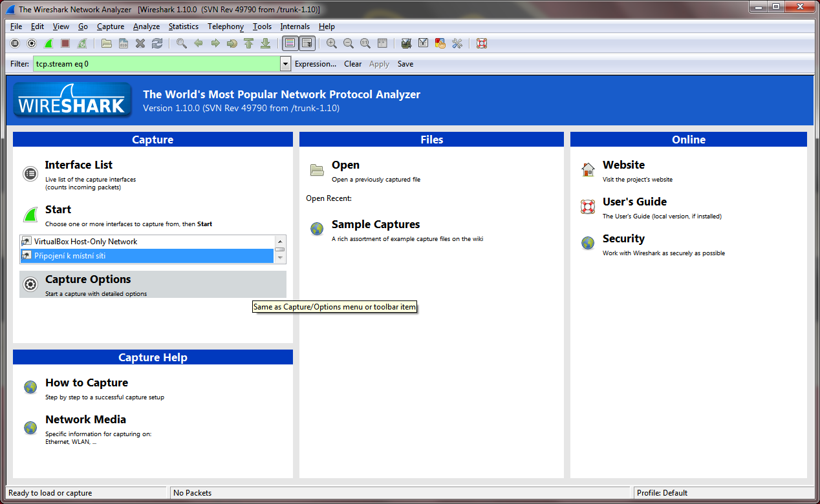The width and height of the screenshot is (820, 504).
Task: Save the current display filter
Action: 405,64
